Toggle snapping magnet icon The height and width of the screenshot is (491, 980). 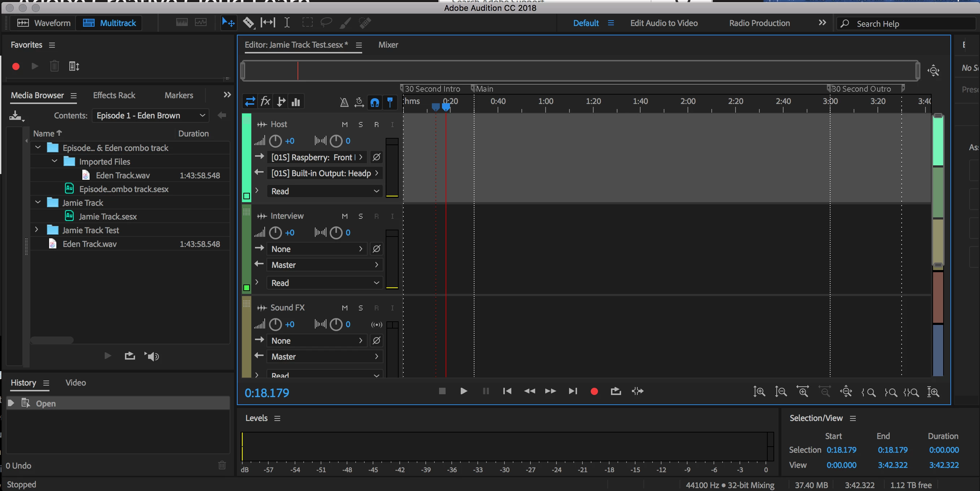pos(374,102)
